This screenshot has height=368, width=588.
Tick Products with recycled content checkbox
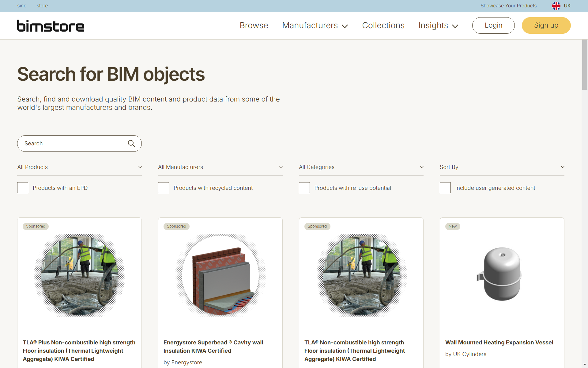point(164,188)
